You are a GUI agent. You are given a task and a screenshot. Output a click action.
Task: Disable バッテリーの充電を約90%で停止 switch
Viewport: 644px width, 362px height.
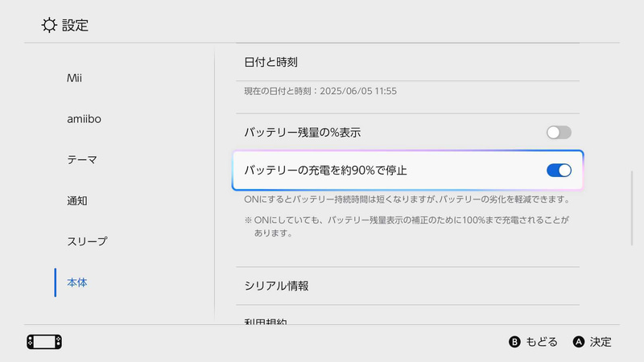[559, 171]
